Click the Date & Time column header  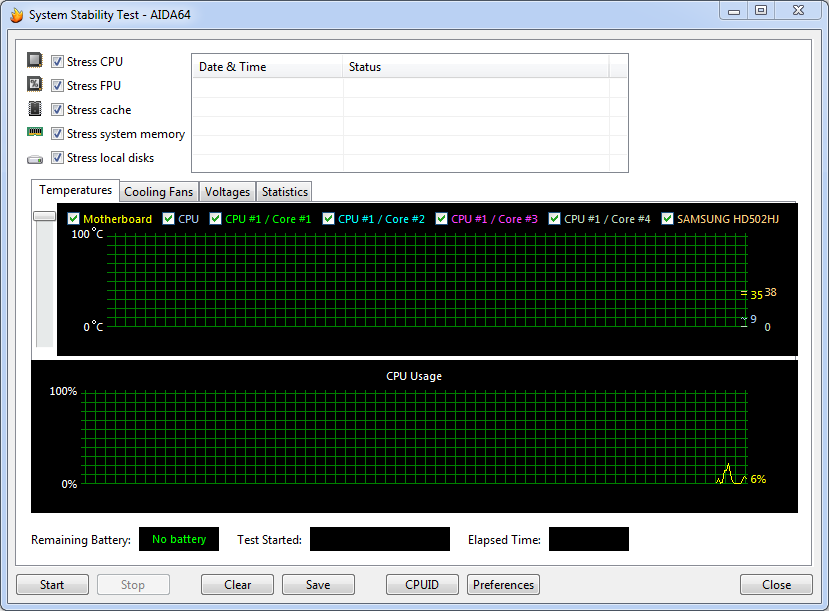point(267,67)
